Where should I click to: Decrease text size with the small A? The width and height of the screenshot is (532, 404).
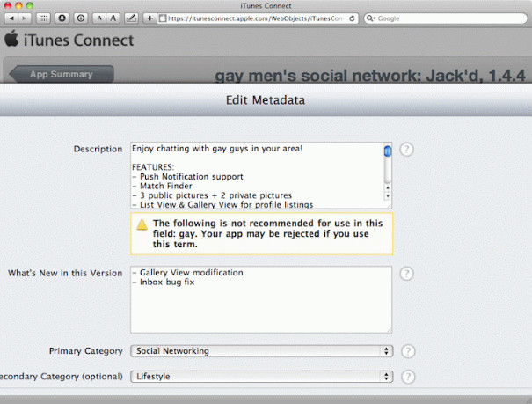tap(99, 18)
